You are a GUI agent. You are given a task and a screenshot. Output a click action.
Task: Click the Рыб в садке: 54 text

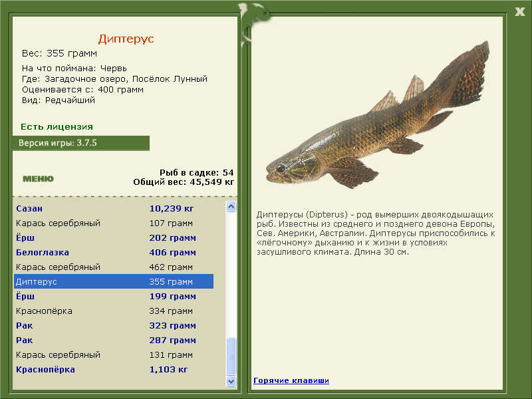[x=197, y=172]
